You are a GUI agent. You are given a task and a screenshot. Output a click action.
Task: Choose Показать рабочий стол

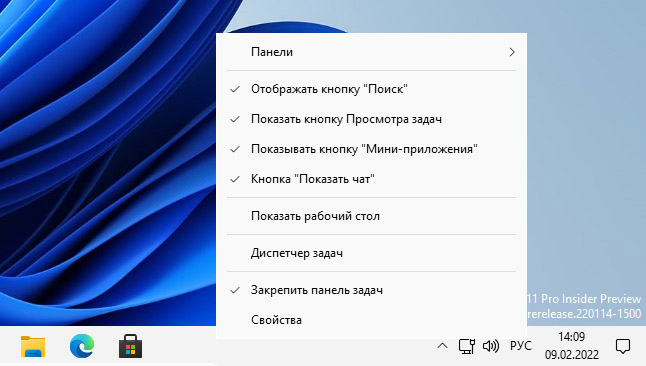pyautogui.click(x=371, y=216)
